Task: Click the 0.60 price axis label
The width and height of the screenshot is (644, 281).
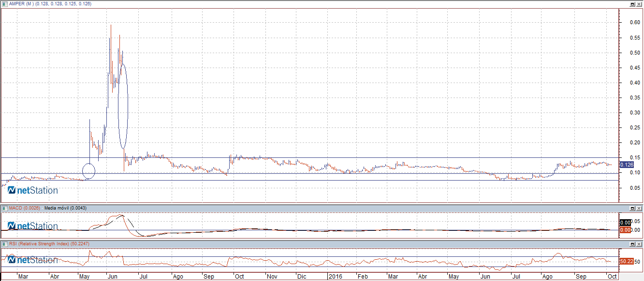Action: click(x=635, y=23)
